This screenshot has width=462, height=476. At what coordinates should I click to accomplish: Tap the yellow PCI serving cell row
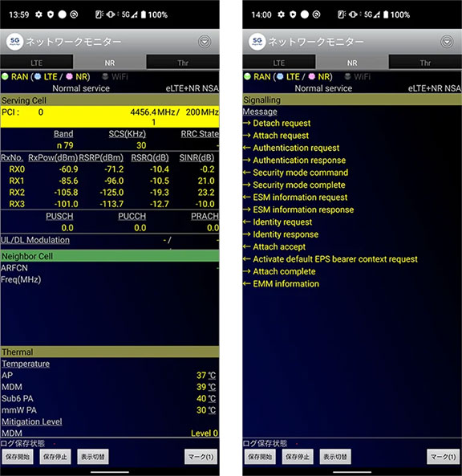[110, 117]
